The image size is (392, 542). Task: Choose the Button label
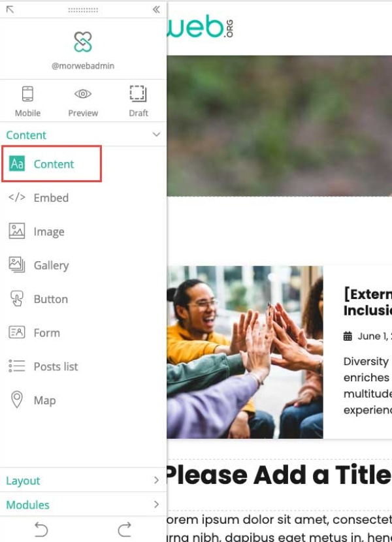(x=51, y=299)
